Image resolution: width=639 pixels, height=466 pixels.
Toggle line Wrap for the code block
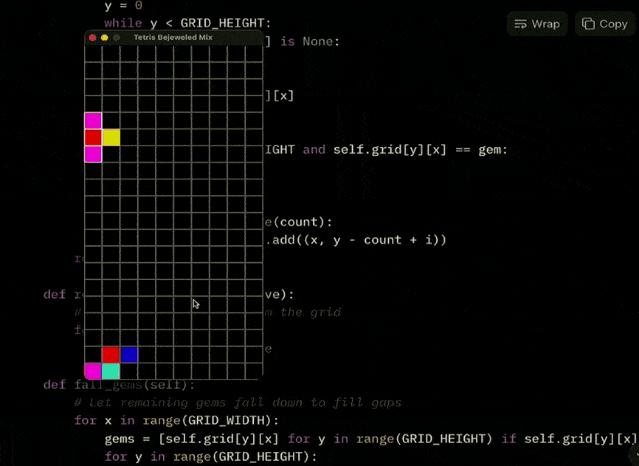point(537,24)
